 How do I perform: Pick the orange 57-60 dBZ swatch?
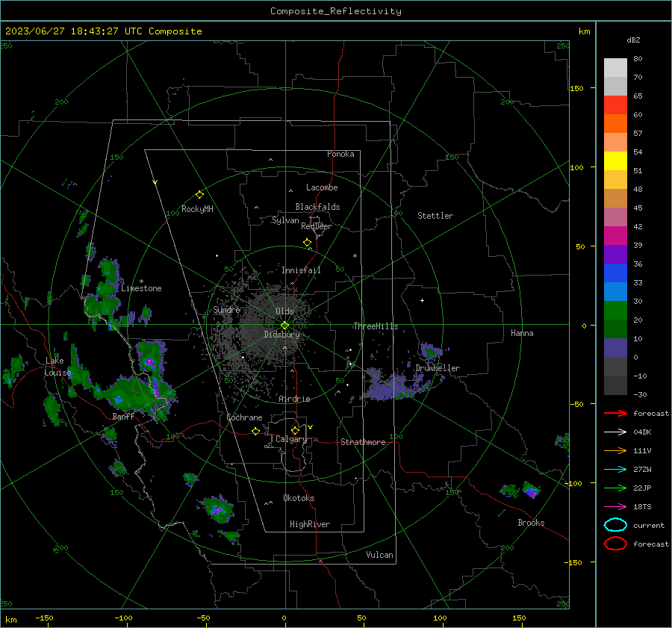[615, 123]
